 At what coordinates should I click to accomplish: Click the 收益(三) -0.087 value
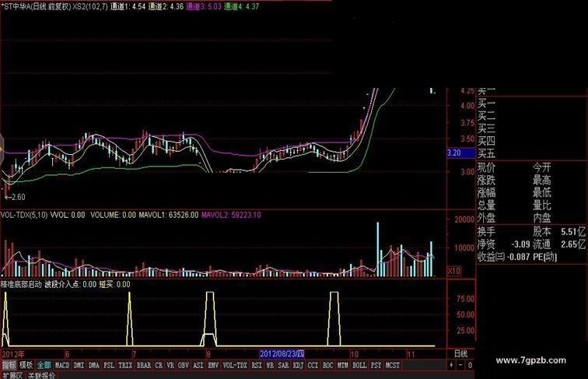pyautogui.click(x=503, y=257)
